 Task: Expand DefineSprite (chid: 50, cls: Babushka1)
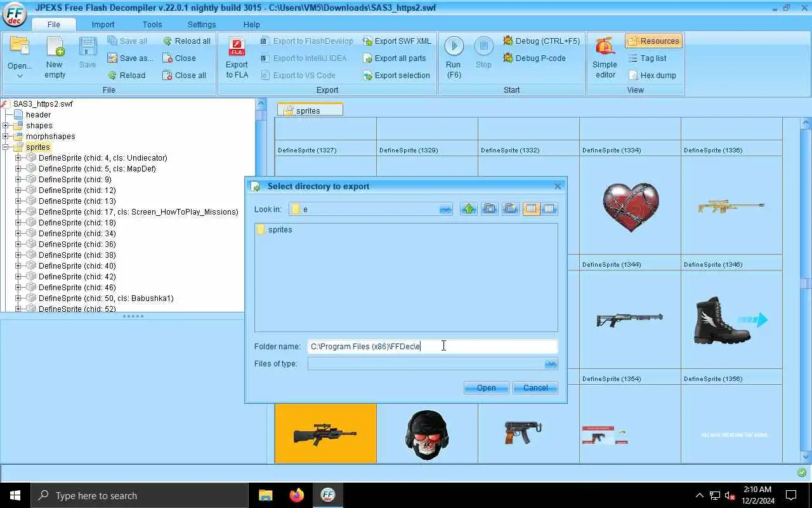18,298
